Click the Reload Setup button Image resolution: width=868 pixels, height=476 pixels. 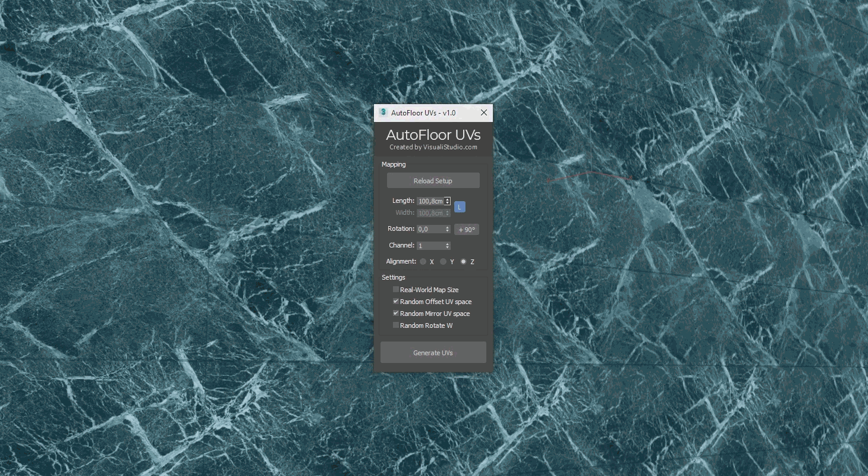click(x=433, y=181)
